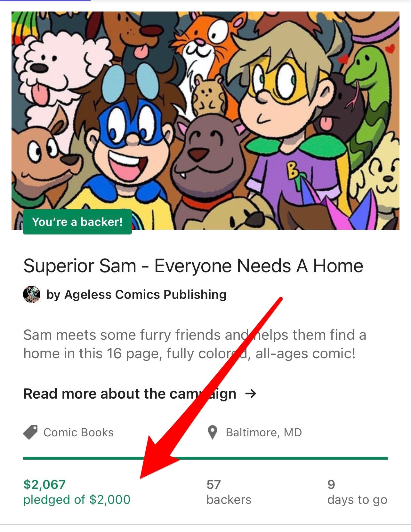Viewport: 411px width, 532px height.
Task: Click the Ageless Comics Publishing avatar icon
Action: click(32, 294)
